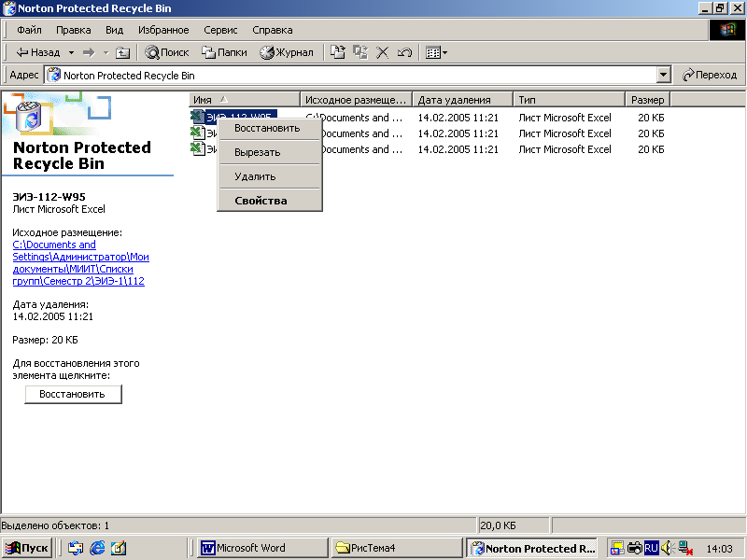Click the RU language indicator in tray

[651, 548]
